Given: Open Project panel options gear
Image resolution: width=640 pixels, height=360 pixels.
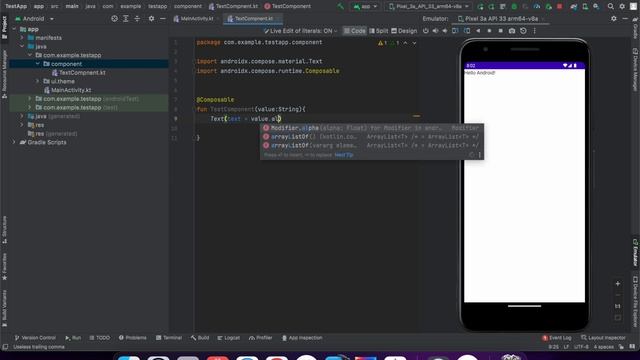Looking at the screenshot, I should coord(151,19).
